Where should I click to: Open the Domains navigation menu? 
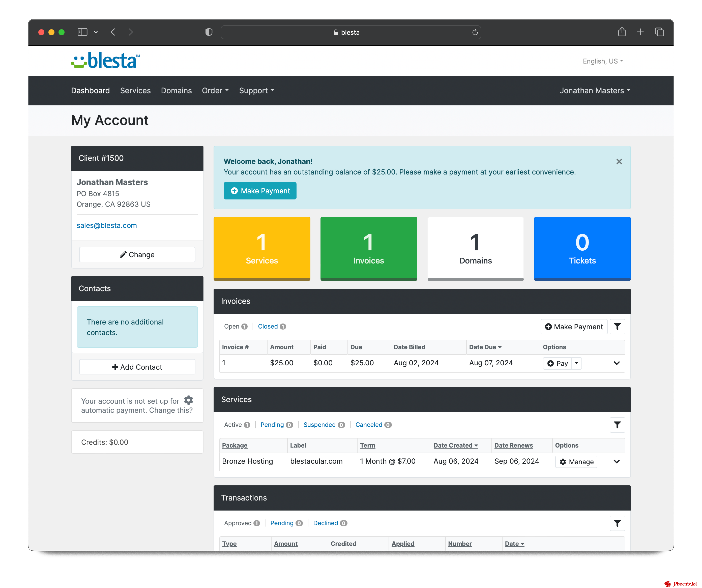(176, 90)
